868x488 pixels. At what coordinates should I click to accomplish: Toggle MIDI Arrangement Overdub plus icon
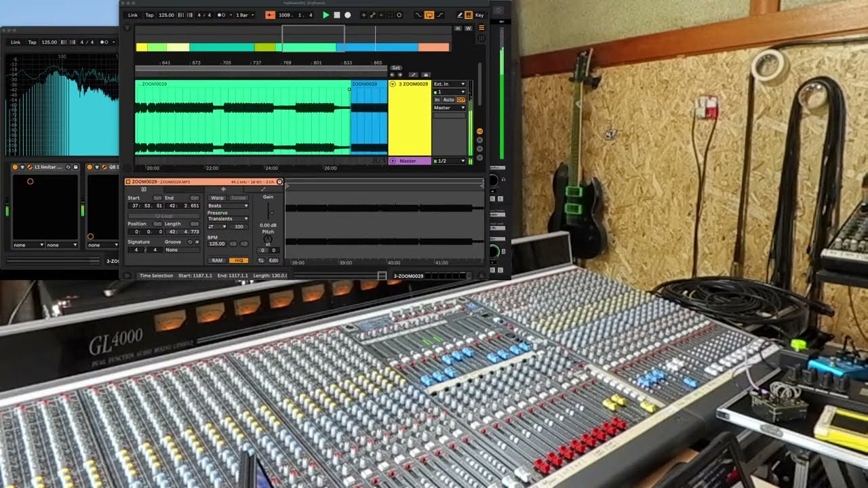(363, 15)
